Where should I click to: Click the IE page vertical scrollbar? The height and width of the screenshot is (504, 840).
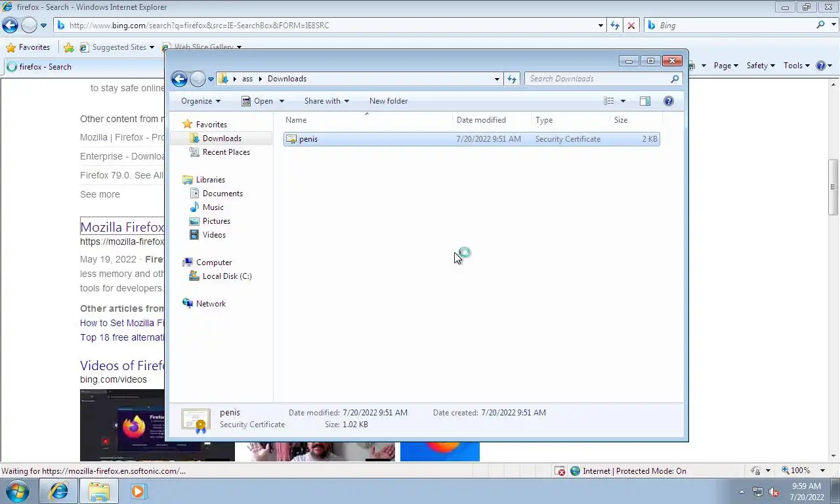pos(833,187)
